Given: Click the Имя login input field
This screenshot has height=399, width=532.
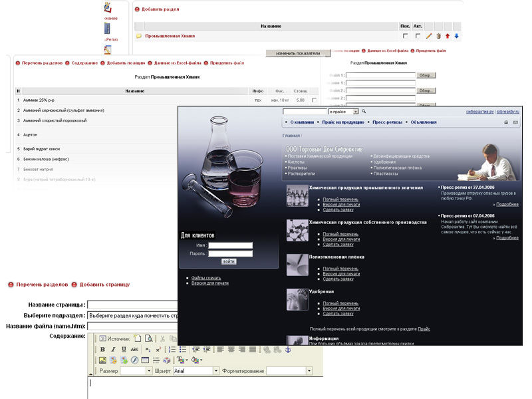Looking at the screenshot, I should pyautogui.click(x=230, y=245).
